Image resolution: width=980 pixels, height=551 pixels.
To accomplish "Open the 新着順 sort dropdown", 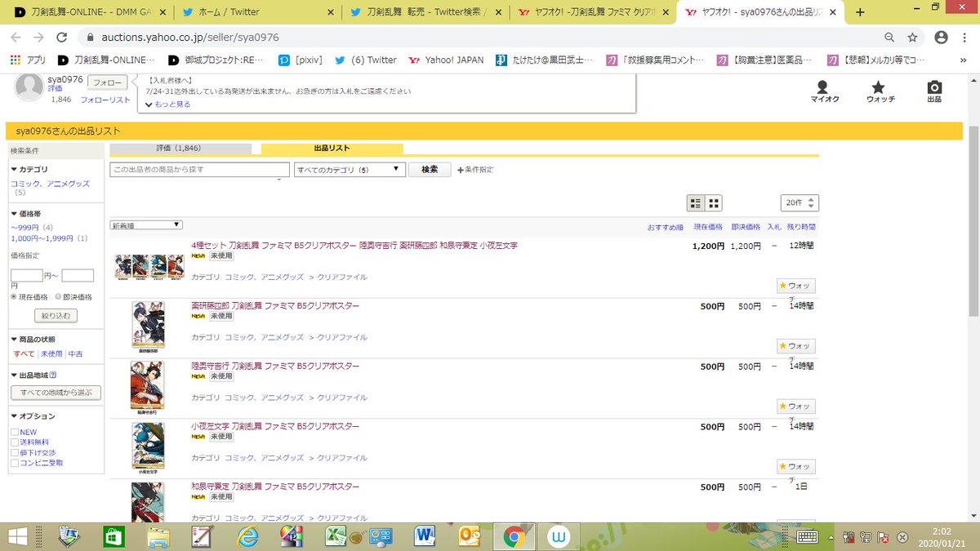I will (146, 224).
